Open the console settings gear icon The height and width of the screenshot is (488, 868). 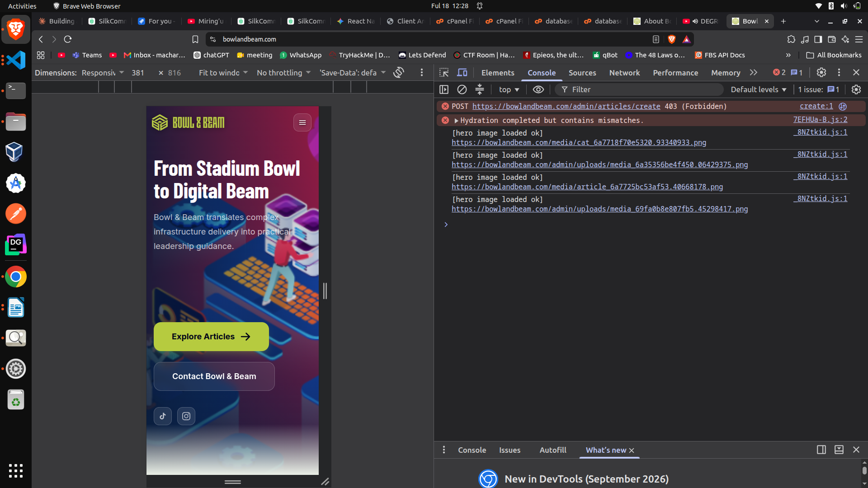856,89
